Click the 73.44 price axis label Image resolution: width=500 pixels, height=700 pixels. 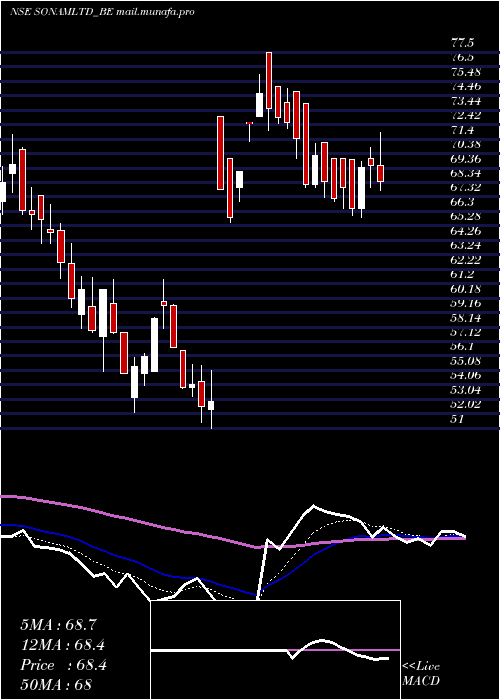click(466, 101)
